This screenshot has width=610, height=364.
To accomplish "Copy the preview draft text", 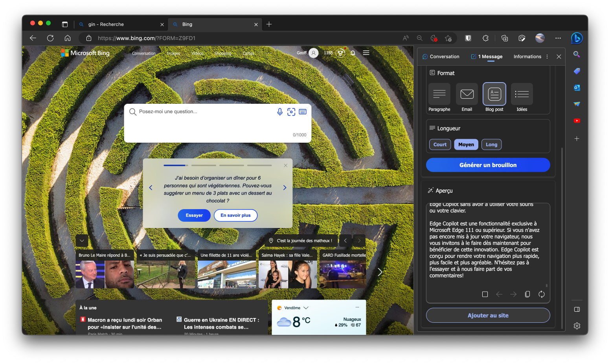I will (527, 294).
